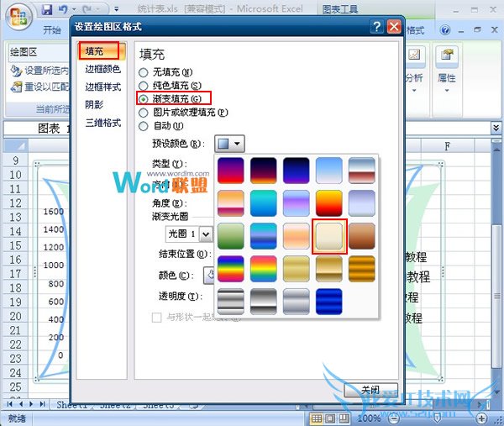Choose the brown wood preset gradient
This screenshot has height=426, width=504.
(362, 236)
